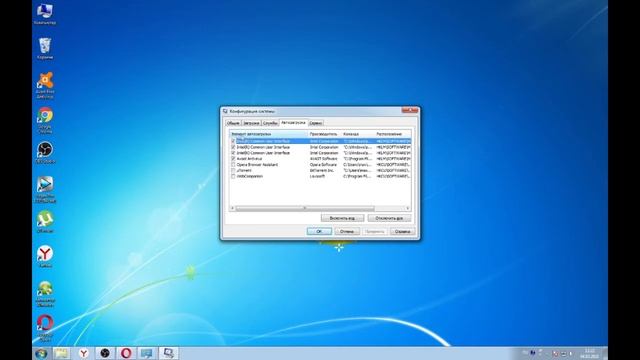Viewport: 640px width, 360px height.
Task: Open Windows Explorer from the taskbar
Action: pyautogui.click(x=62, y=353)
